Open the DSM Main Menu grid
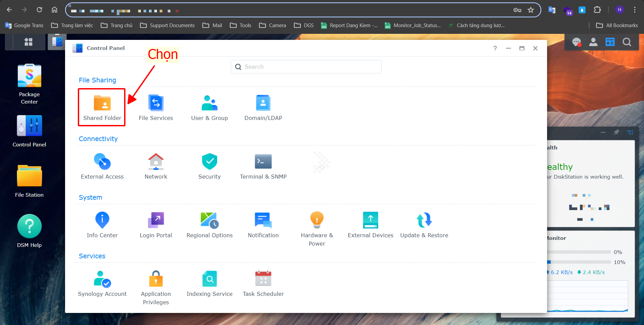Screen dimensions: 644x325 point(29,42)
